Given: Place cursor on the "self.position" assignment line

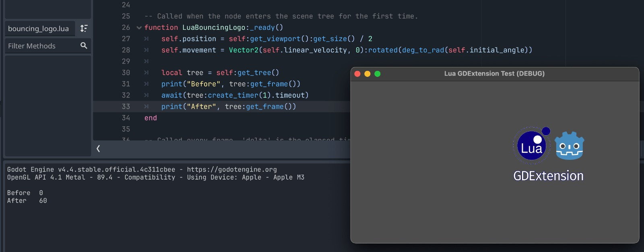Looking at the screenshot, I should coord(267,39).
